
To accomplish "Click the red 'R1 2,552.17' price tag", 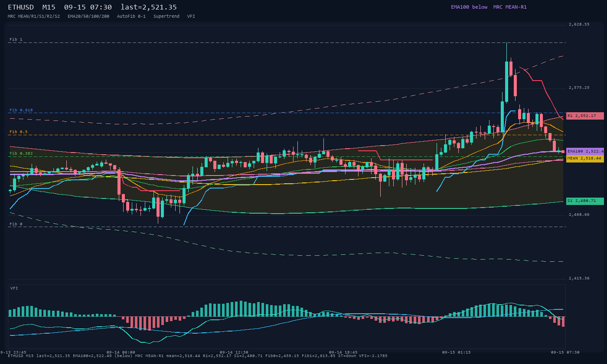I will point(585,116).
